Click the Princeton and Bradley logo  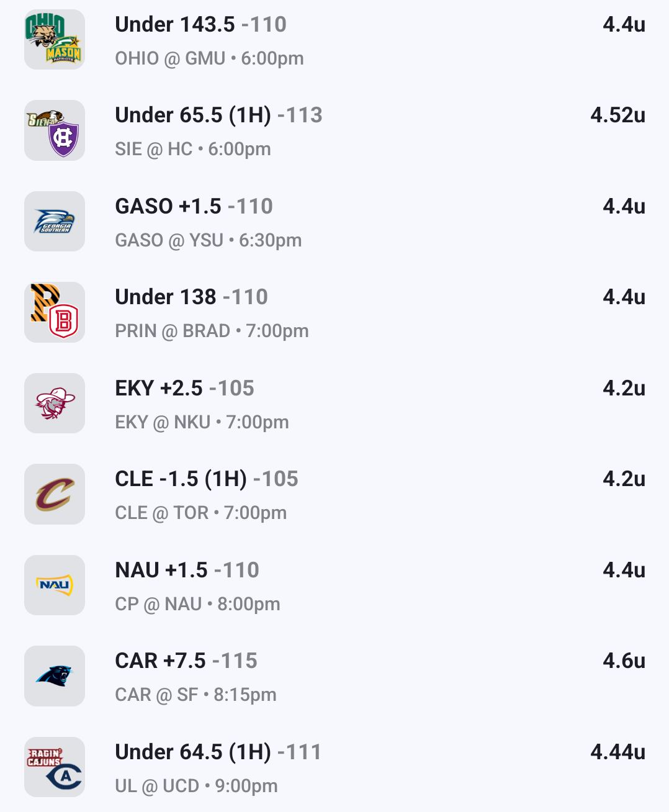pyautogui.click(x=55, y=312)
